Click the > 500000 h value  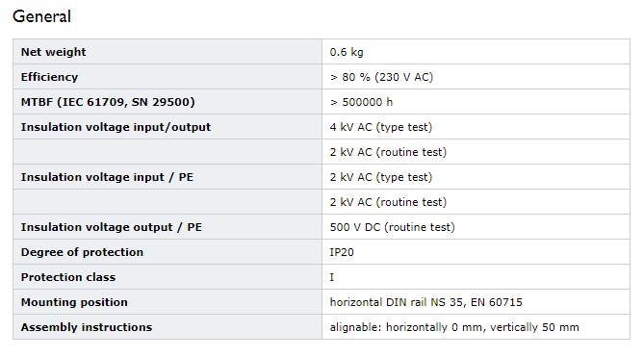click(x=361, y=102)
